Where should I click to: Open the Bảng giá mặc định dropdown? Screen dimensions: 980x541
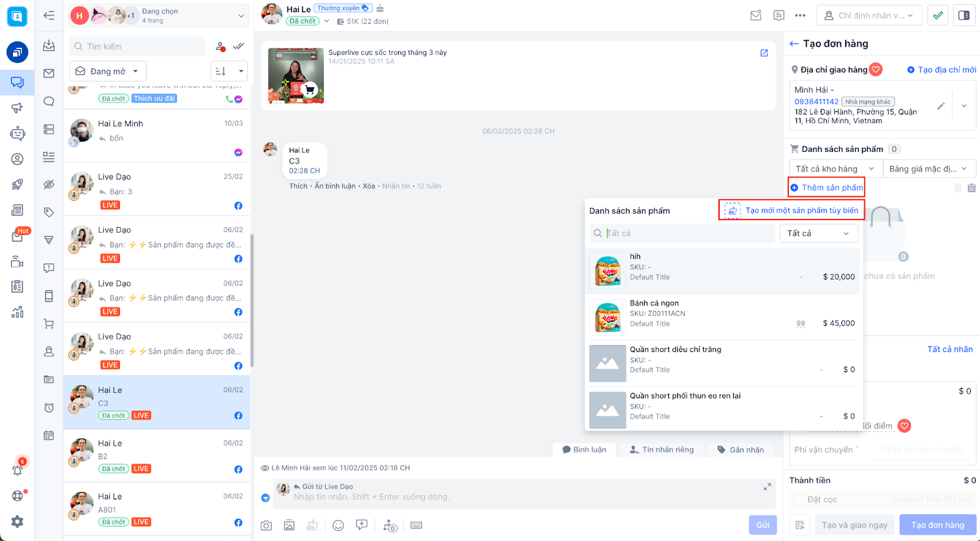[x=929, y=169]
